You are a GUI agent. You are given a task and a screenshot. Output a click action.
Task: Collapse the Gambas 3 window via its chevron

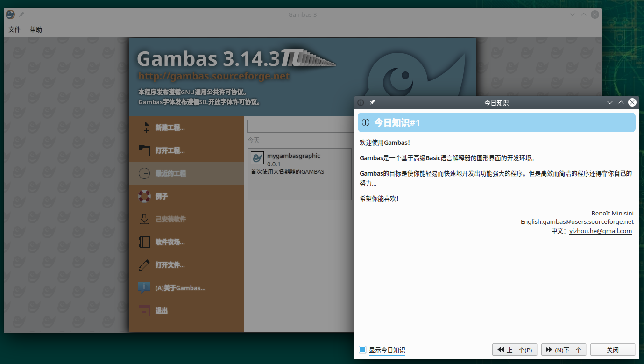[x=573, y=14]
